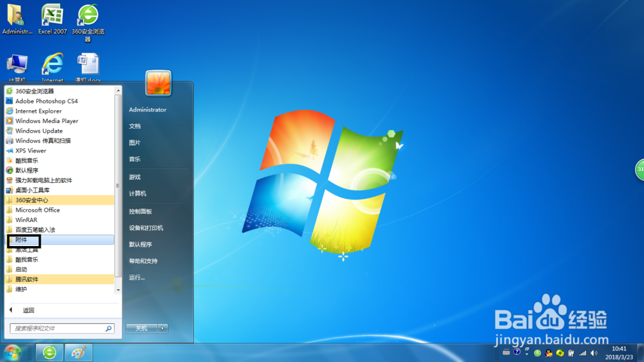
Task: Click the programs list scrollbar thumb
Action: (118, 186)
